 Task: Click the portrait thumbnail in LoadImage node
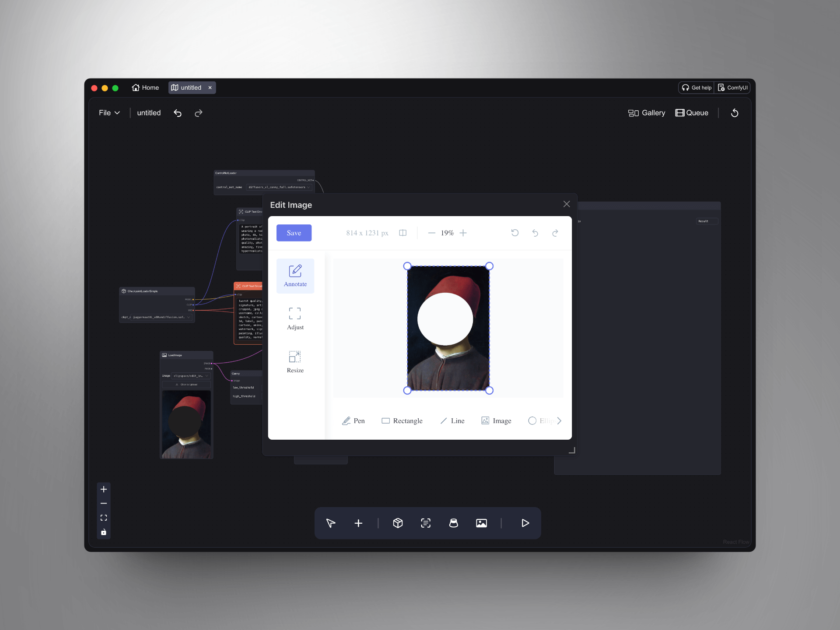(186, 424)
